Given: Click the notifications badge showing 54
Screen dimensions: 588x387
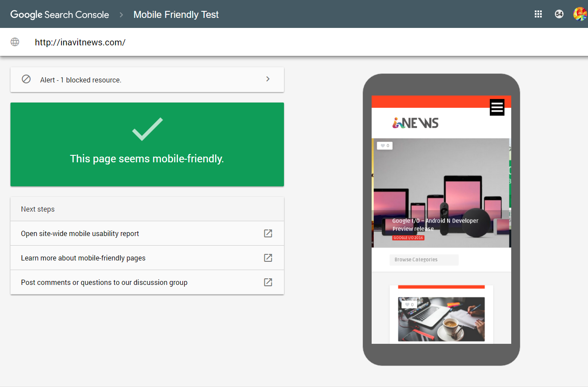Looking at the screenshot, I should coord(559,14).
